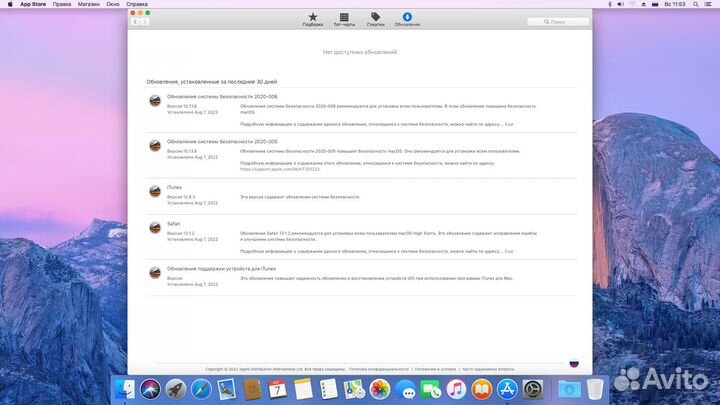Image resolution: width=720 pixels, height=405 pixels.
Task: Click icon of Security Update 2020-005 entry
Action: pyautogui.click(x=155, y=146)
